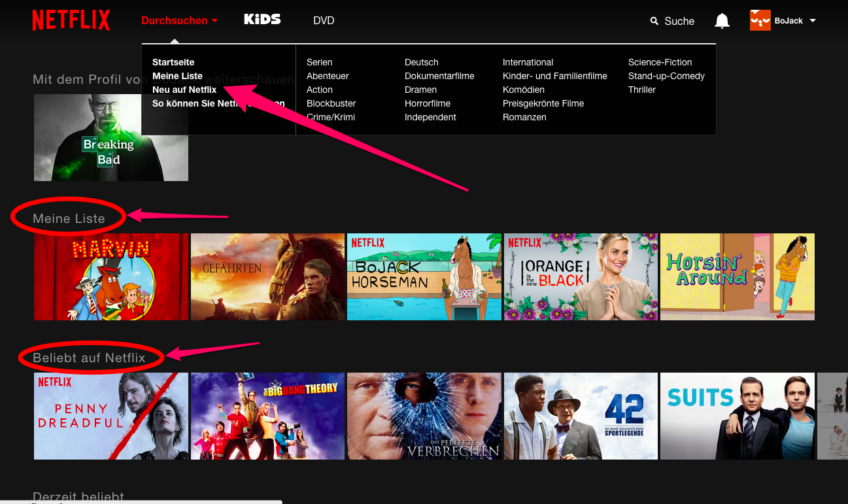The width and height of the screenshot is (848, 504).
Task: Open Orange is the New Black thumbnail
Action: [x=581, y=277]
